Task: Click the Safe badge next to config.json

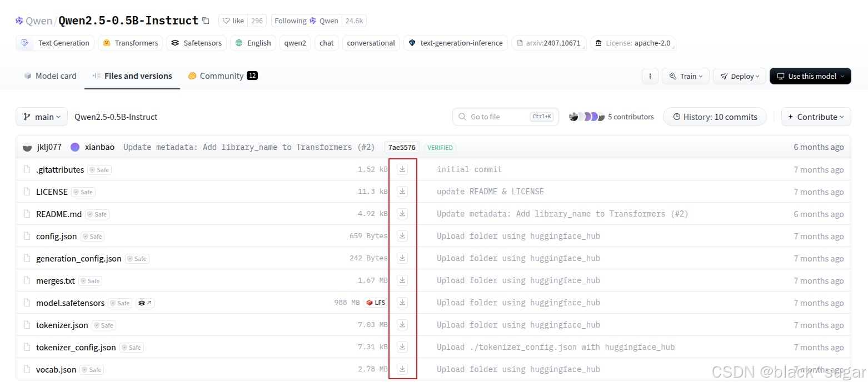Action: (92, 237)
